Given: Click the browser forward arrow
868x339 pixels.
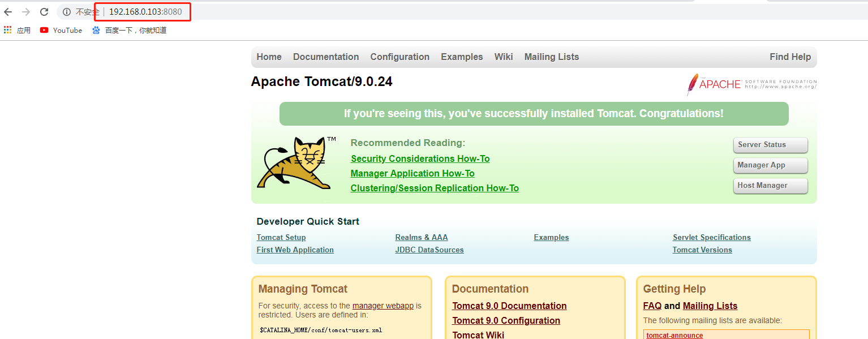Looking at the screenshot, I should [26, 12].
